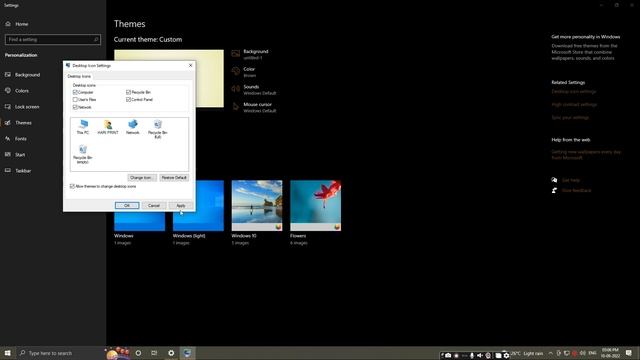Click the Lock screen icon in the sidebar

pos(8,107)
